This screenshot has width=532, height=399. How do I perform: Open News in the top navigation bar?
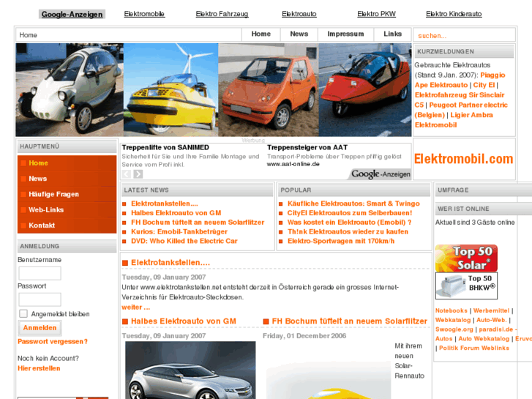pos(299,34)
